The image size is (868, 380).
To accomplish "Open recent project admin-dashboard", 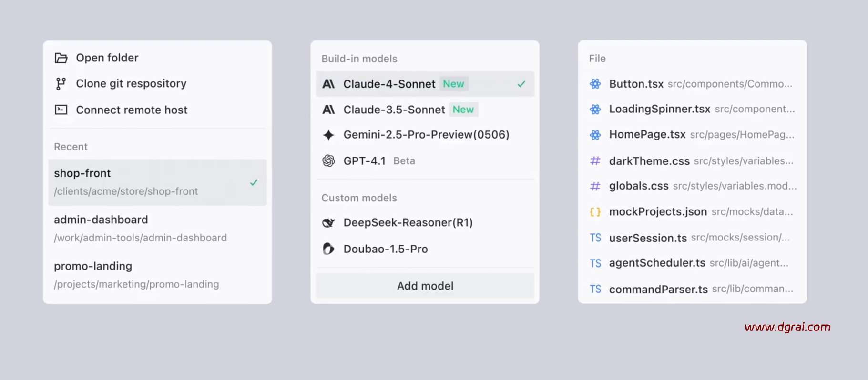I will (x=140, y=229).
